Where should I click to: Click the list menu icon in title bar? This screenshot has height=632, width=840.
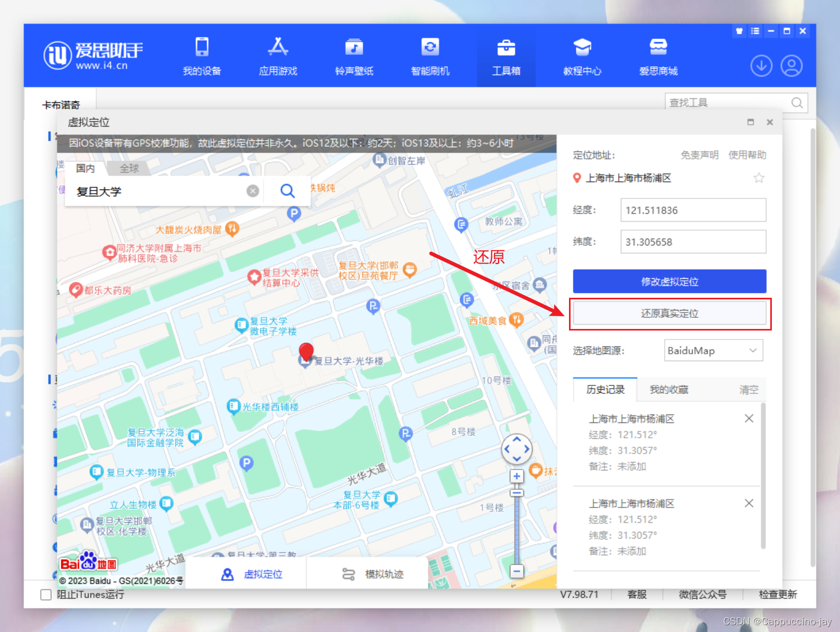[755, 31]
